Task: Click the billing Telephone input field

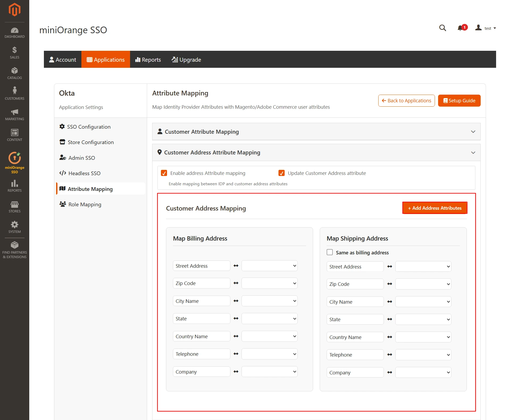Action: pos(201,354)
